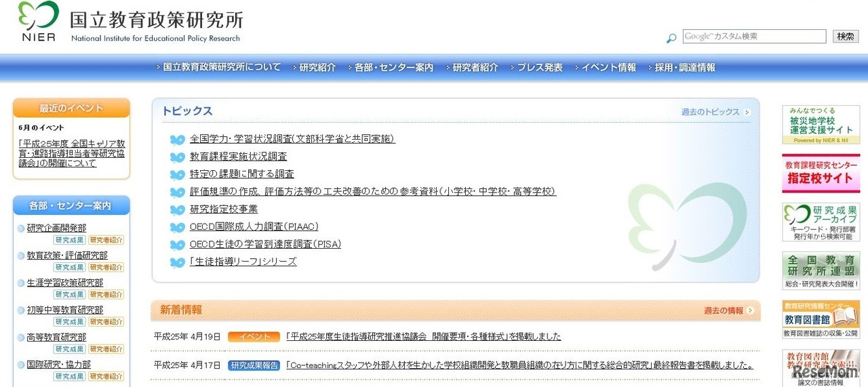Open 高等教育研究部 sidebar link

coord(56,337)
